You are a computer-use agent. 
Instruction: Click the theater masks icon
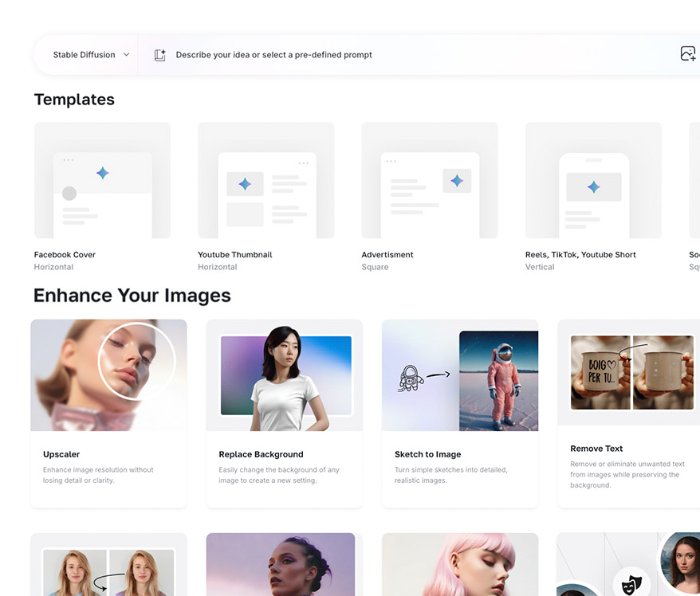tap(630, 582)
